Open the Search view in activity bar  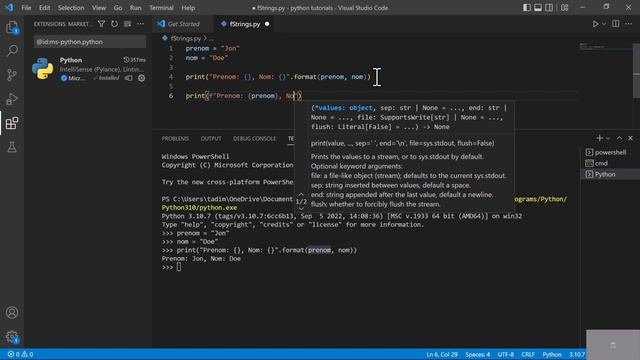click(12, 51)
